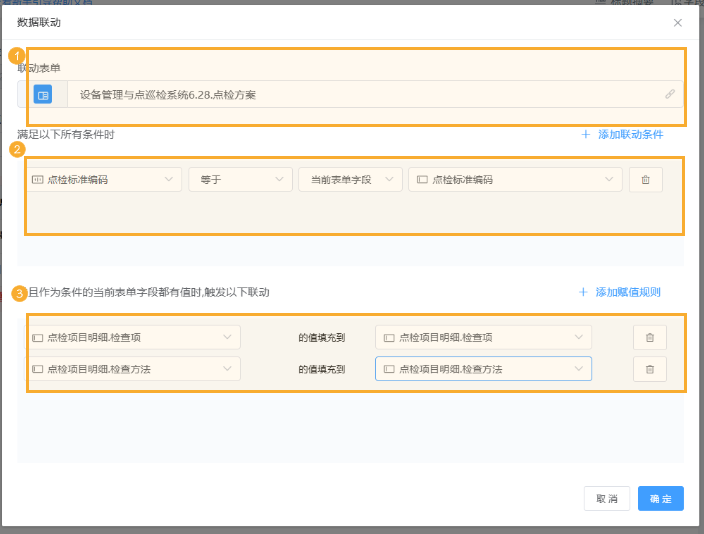Open the right 点检标准编码 value dropdown

click(515, 180)
